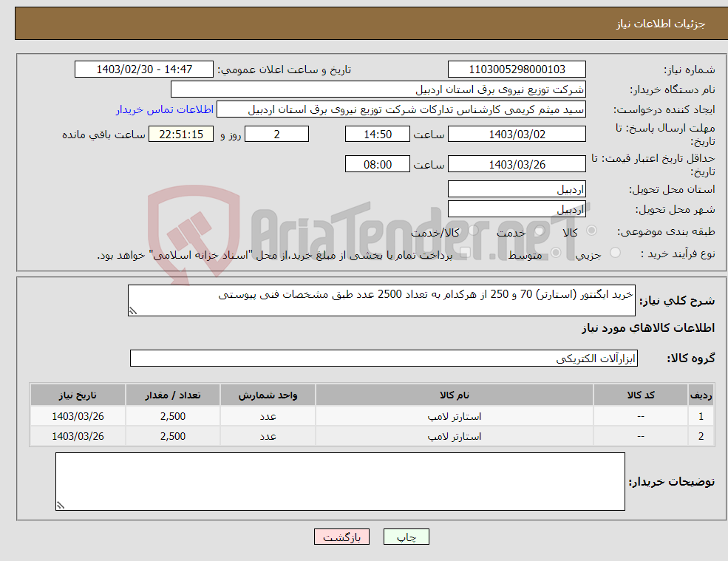Click the نام کالا column header
The width and height of the screenshot is (728, 561).
[455, 395]
